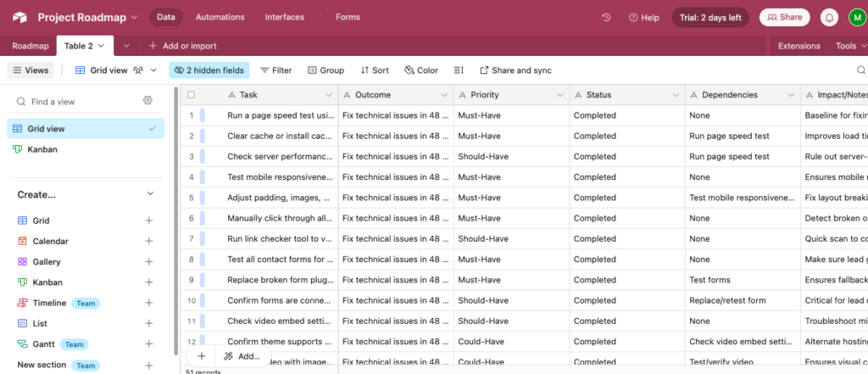Click the Color toolbar option
Image resolution: width=868 pixels, height=374 pixels.
421,70
